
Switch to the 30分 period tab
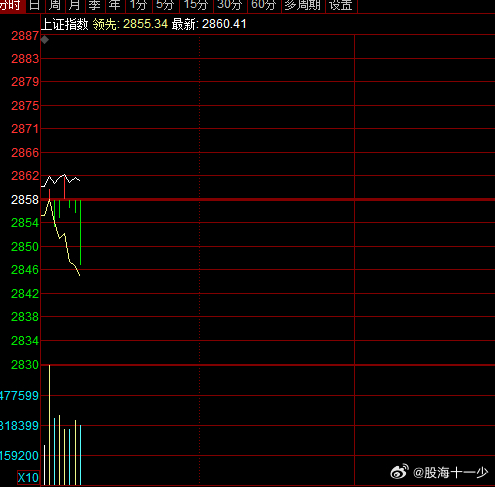click(x=230, y=6)
